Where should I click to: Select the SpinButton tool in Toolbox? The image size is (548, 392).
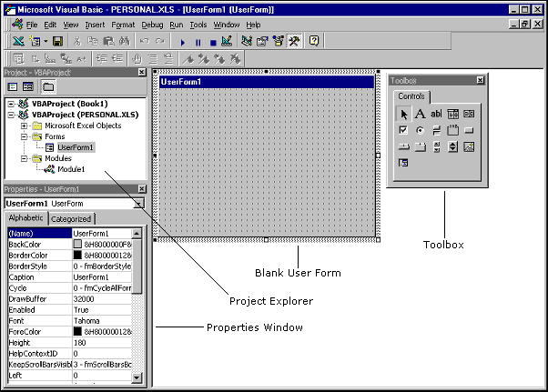[x=452, y=146]
